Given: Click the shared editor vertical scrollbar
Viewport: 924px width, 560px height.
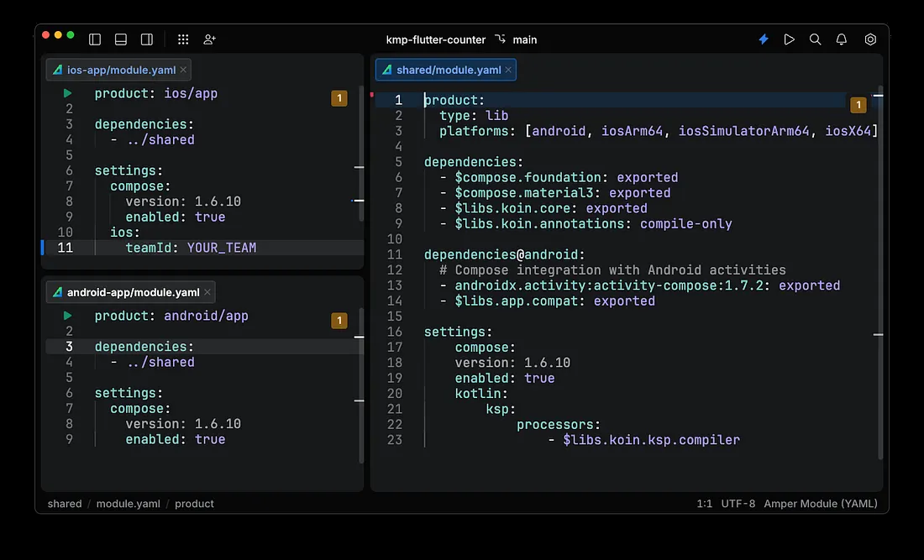Looking at the screenshot, I should click(880, 272).
